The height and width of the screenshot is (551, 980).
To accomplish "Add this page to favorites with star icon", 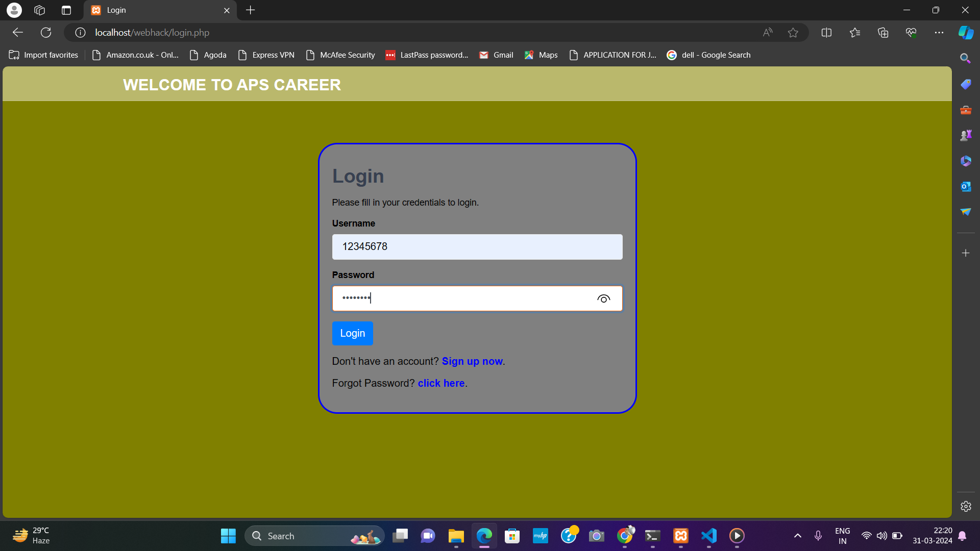I will pos(793,32).
